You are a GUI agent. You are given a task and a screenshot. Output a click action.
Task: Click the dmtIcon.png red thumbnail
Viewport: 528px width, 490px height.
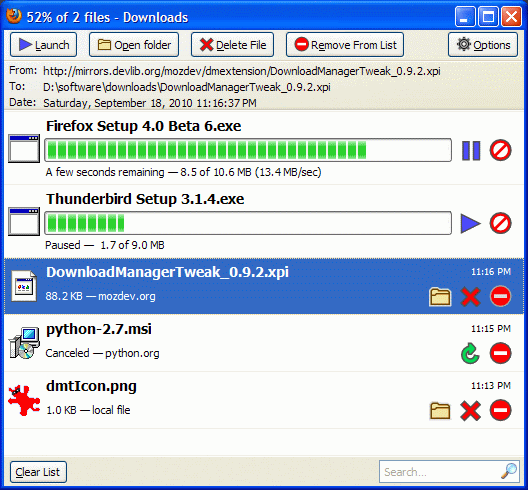click(x=24, y=400)
